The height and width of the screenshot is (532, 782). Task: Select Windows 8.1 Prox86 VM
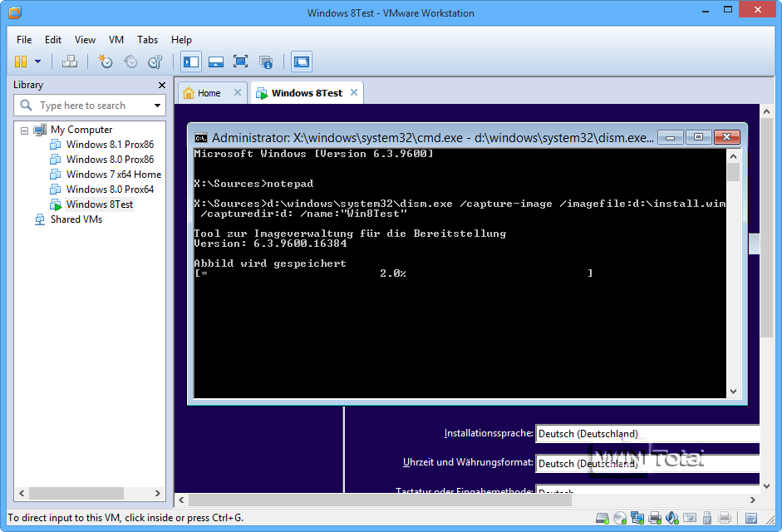point(111,145)
